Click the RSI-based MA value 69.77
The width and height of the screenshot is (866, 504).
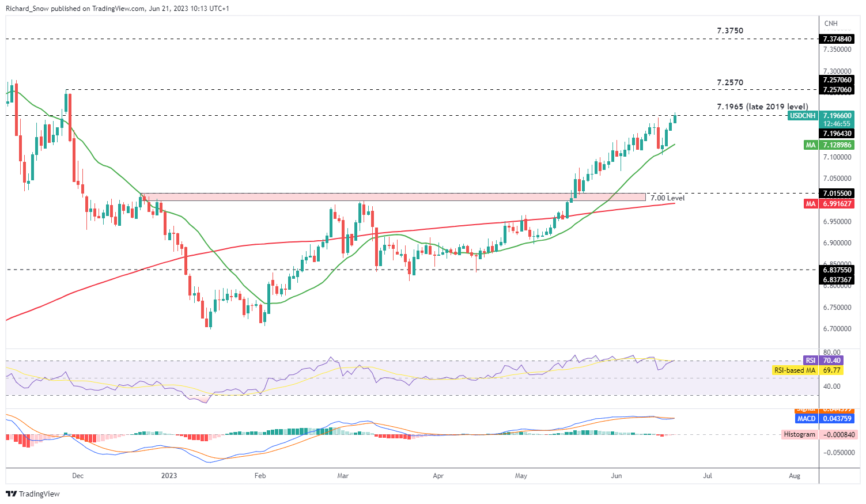(x=833, y=370)
